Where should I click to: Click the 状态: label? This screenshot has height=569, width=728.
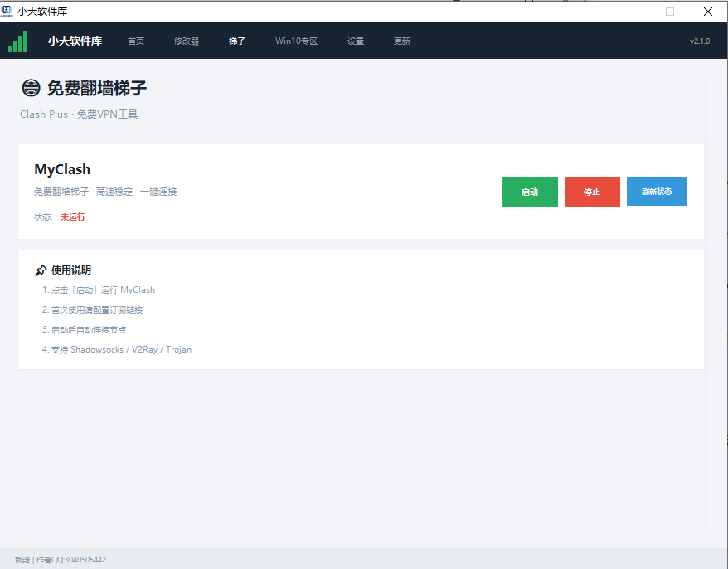[43, 217]
